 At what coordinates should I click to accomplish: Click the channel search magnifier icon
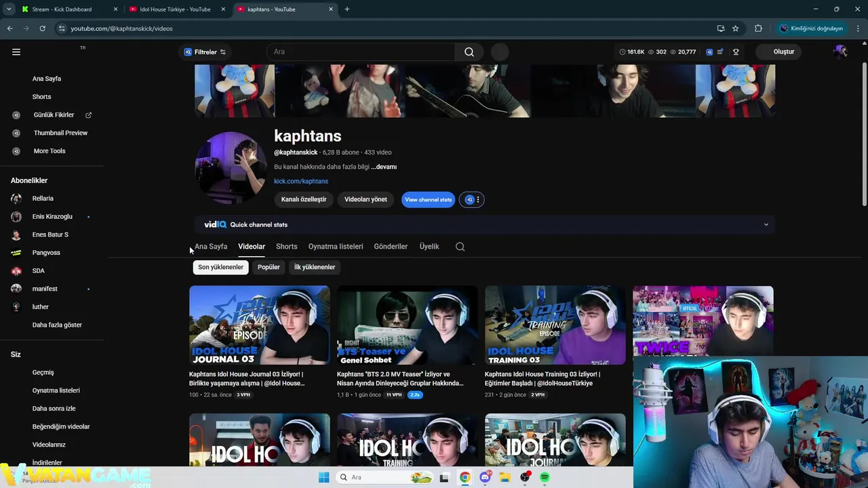(460, 247)
